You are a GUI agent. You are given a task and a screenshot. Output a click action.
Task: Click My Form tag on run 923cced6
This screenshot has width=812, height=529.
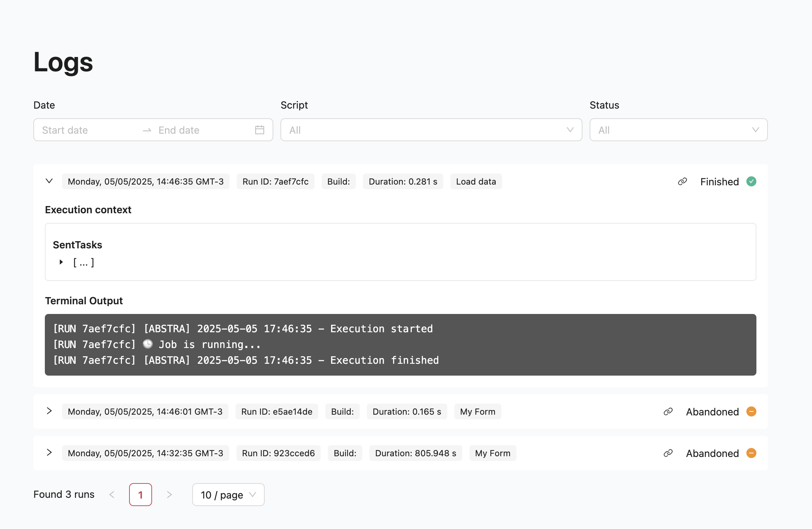coord(493,453)
